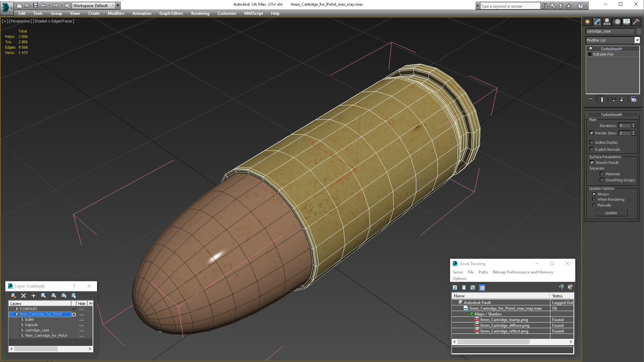Expand Editable Poly sub-object tree
Image resolution: width=644 pixels, height=362 pixels.
pos(590,54)
